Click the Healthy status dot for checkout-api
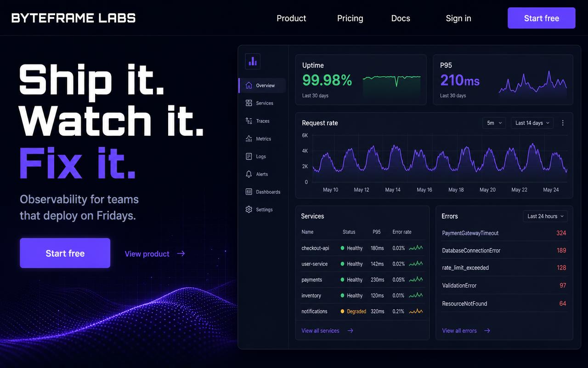The height and width of the screenshot is (368, 588). click(342, 248)
